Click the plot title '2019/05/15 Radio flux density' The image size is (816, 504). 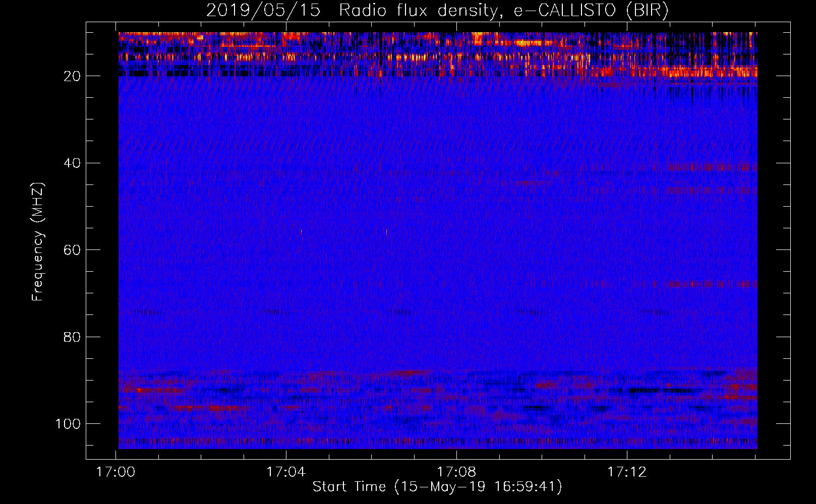point(437,11)
